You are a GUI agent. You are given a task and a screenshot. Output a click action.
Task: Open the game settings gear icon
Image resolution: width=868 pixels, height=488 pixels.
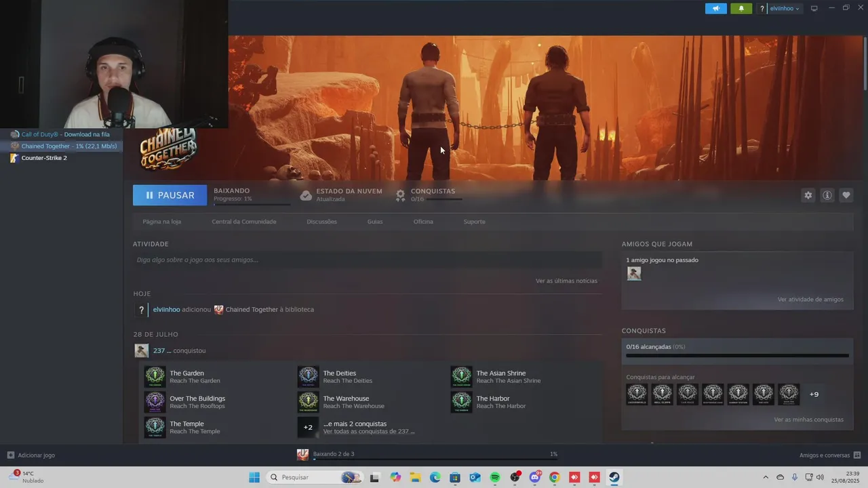808,195
